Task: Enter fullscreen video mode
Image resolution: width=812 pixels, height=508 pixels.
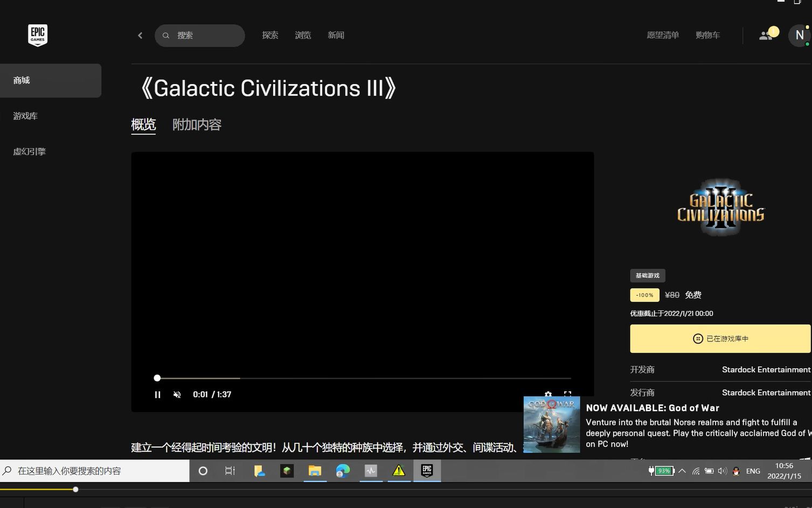Action: click(x=567, y=395)
